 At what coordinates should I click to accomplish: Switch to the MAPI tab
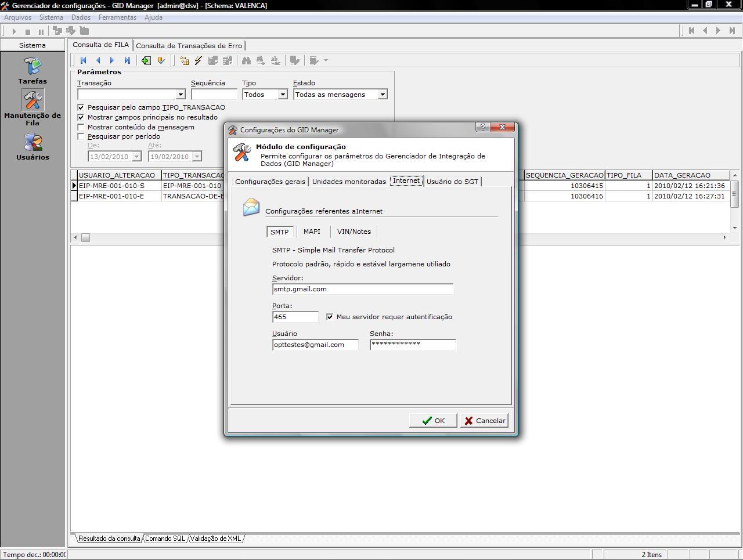[x=312, y=232]
